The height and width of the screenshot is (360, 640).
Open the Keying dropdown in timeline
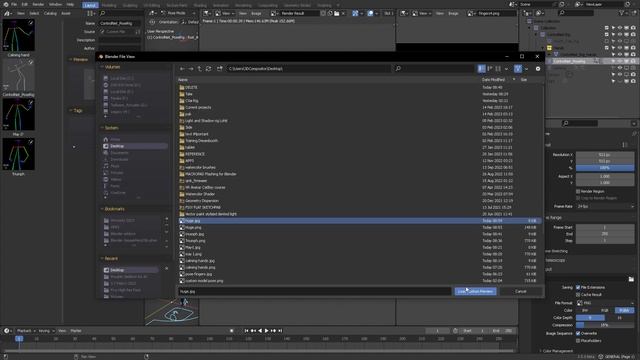(x=46, y=331)
